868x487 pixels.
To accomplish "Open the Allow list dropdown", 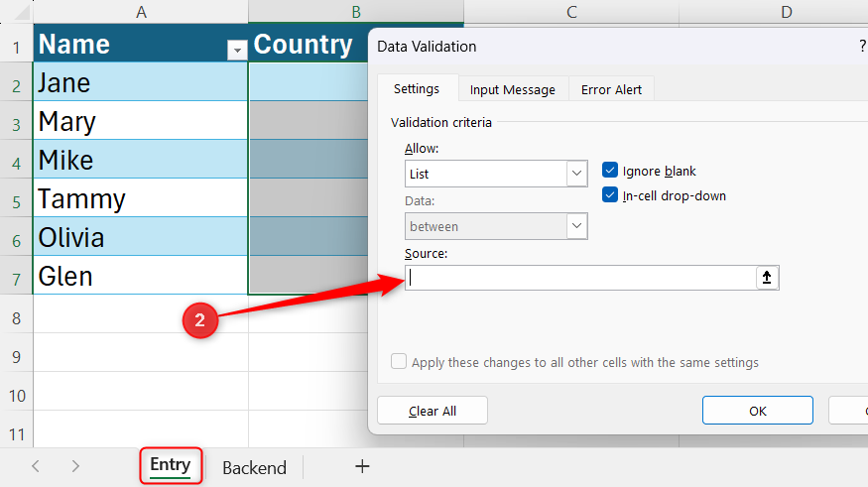I will pyautogui.click(x=576, y=174).
